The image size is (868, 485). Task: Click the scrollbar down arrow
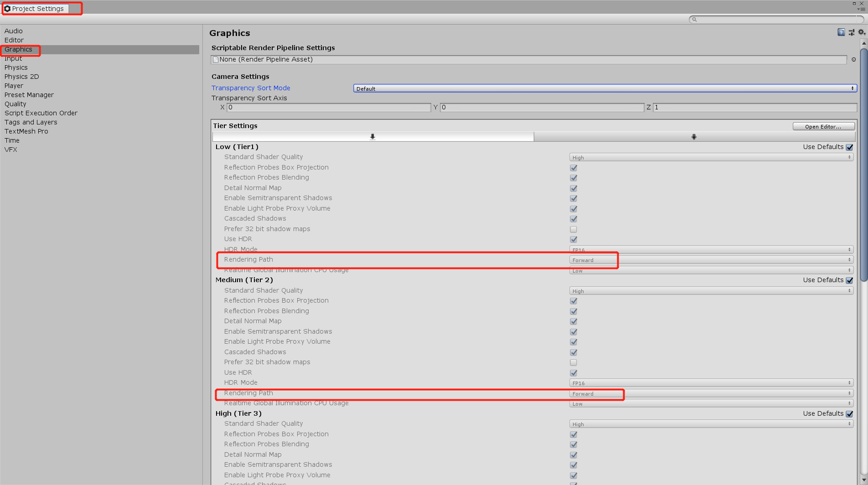point(863,480)
